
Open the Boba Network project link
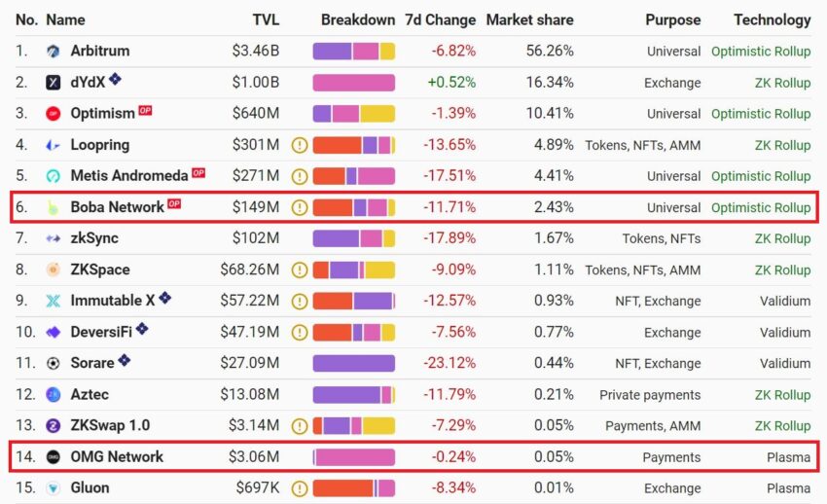click(x=117, y=207)
